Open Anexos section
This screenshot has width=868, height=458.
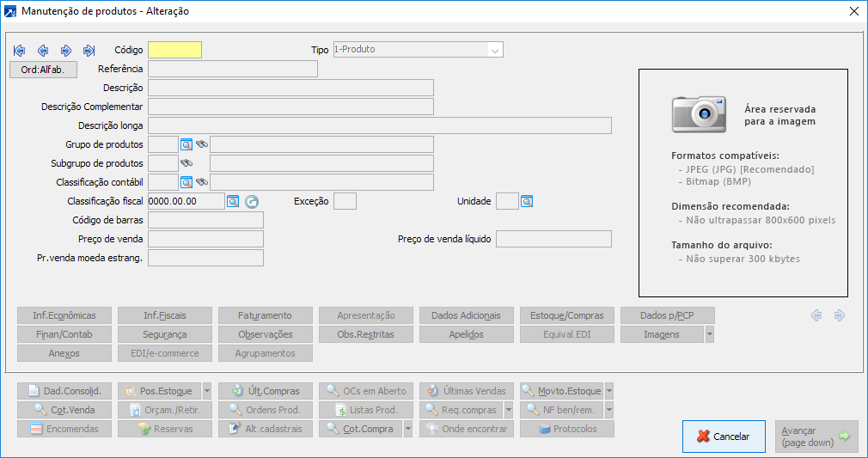64,353
